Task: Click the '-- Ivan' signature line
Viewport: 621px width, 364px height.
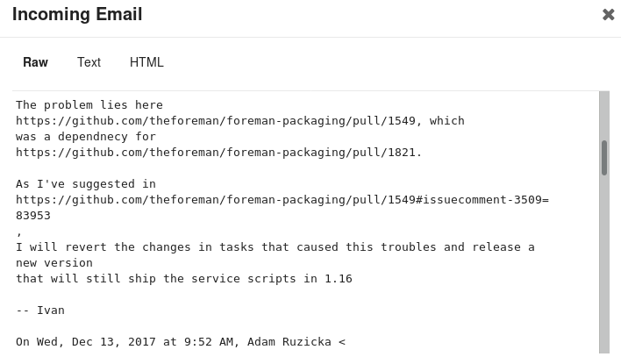Action: point(40,310)
